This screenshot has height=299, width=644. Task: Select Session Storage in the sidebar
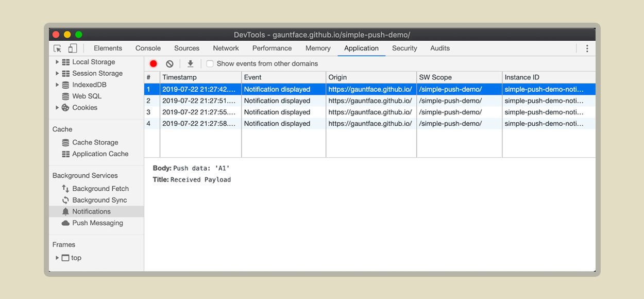97,73
